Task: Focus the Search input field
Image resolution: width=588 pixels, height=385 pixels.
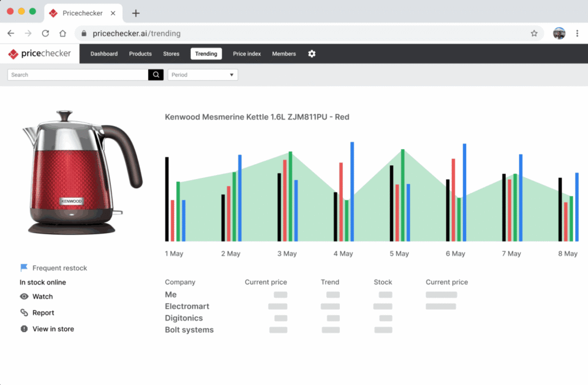Action: click(78, 75)
